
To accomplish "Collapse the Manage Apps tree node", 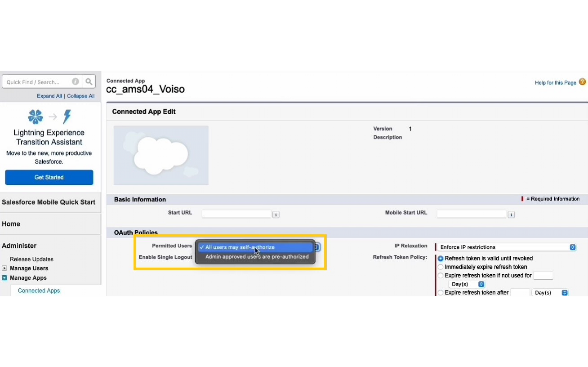I will 4,278.
